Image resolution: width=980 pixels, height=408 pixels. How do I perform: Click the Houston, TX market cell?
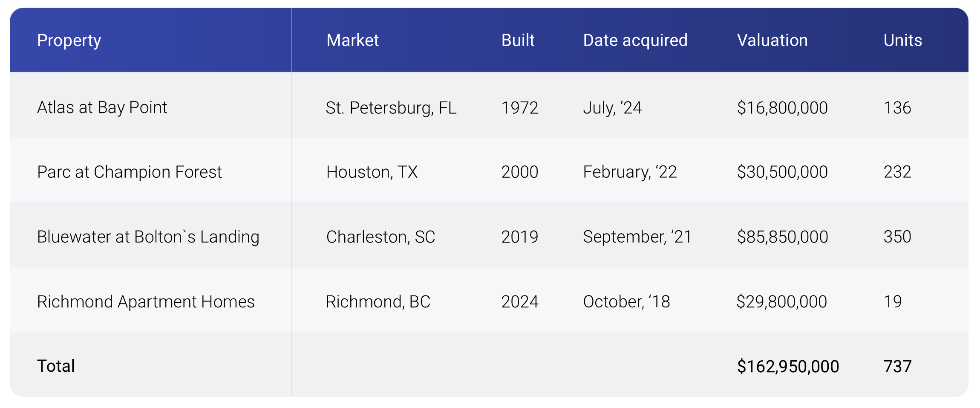372,172
